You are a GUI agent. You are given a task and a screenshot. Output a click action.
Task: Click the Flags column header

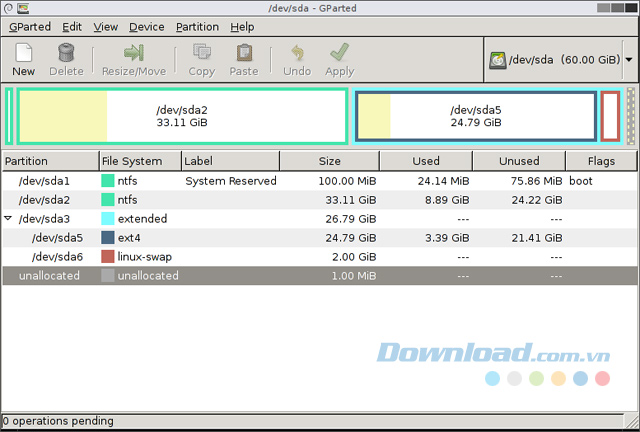coord(601,161)
